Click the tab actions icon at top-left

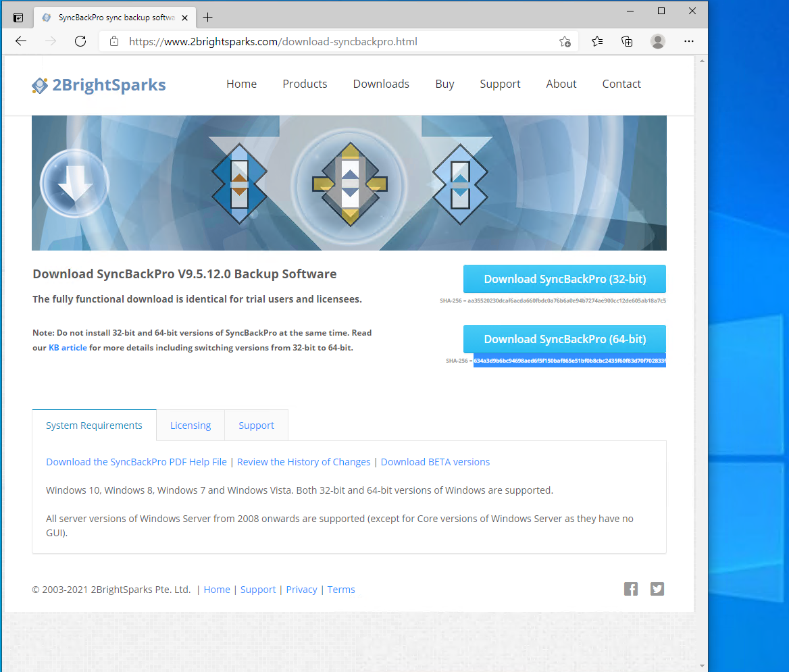point(18,18)
